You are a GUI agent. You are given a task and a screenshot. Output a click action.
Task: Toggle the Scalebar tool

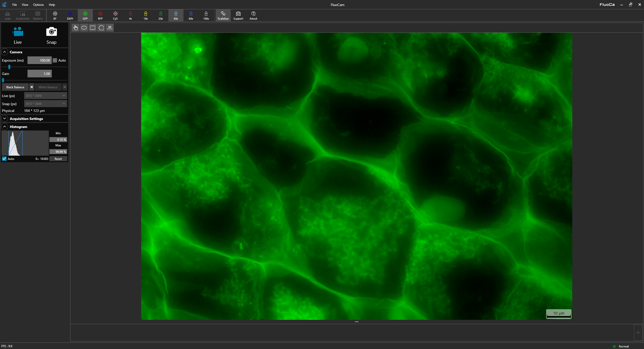coord(223,15)
